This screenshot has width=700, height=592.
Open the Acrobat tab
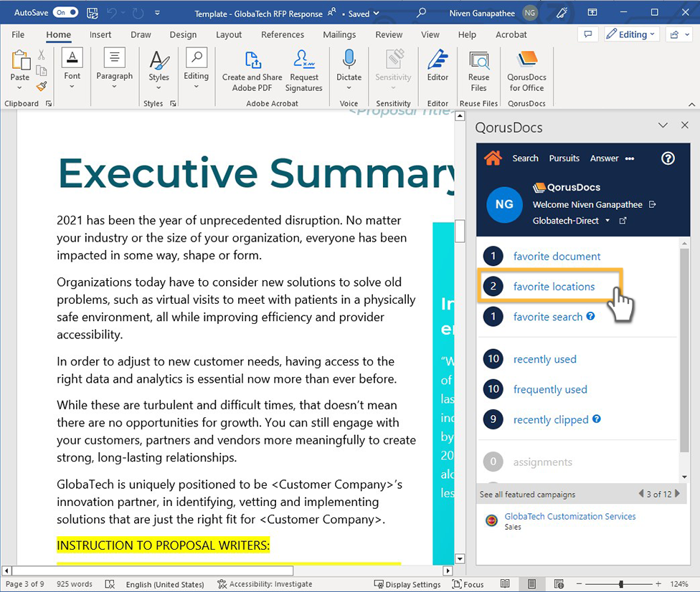pos(511,35)
